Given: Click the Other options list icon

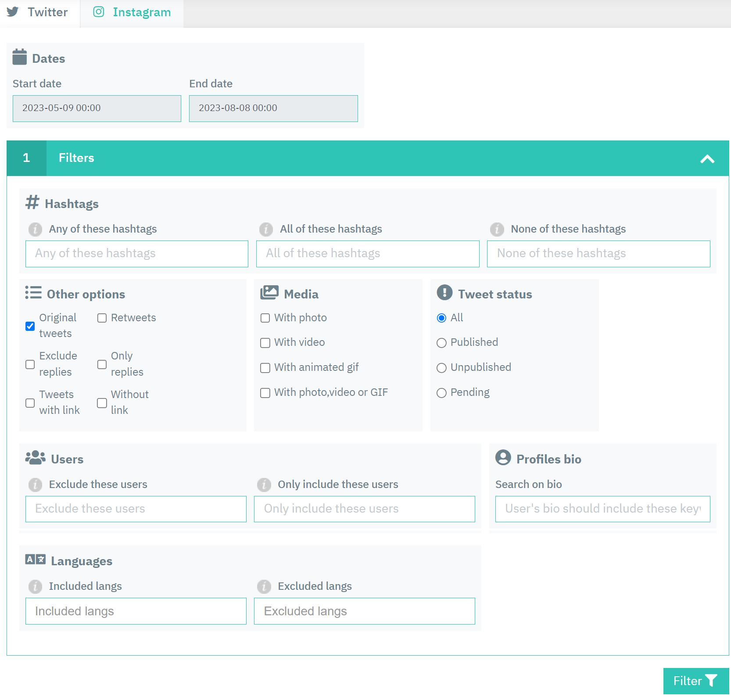Looking at the screenshot, I should (x=33, y=292).
